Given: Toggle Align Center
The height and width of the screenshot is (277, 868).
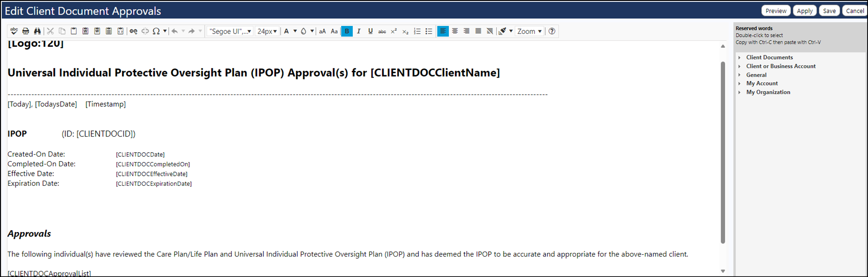Looking at the screenshot, I should tap(455, 31).
